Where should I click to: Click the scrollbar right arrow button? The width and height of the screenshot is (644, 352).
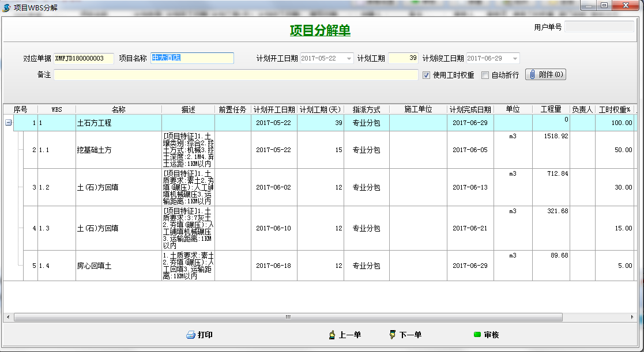632,317
